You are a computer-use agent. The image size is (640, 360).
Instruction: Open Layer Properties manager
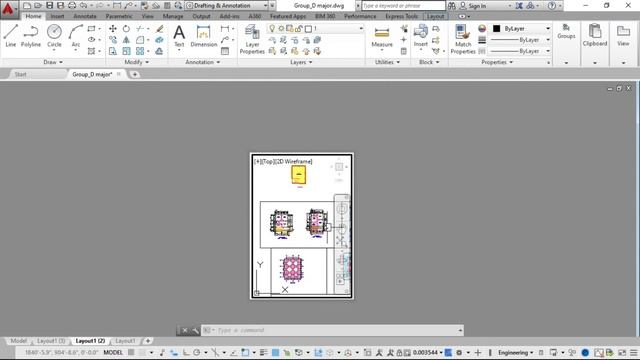(x=252, y=39)
